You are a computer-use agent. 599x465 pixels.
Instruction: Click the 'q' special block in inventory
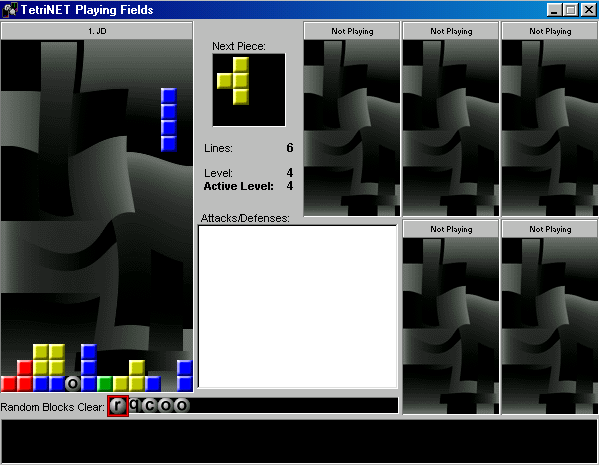[134, 405]
